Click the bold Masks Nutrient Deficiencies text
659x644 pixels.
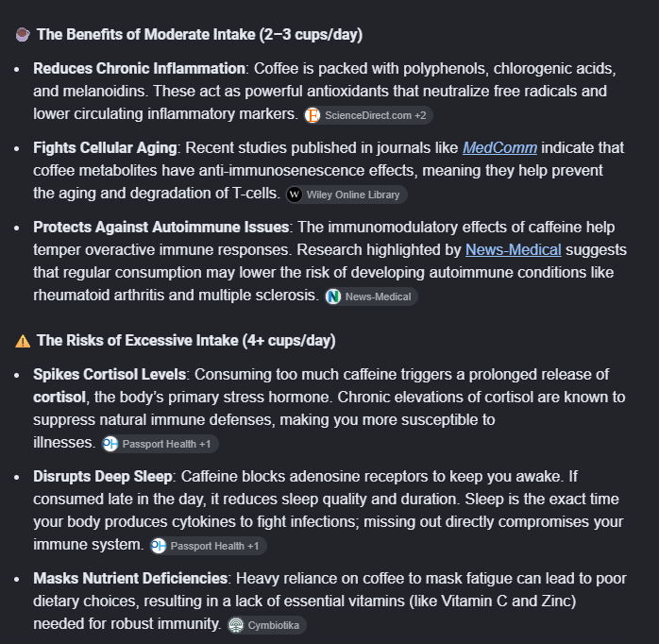point(130,579)
